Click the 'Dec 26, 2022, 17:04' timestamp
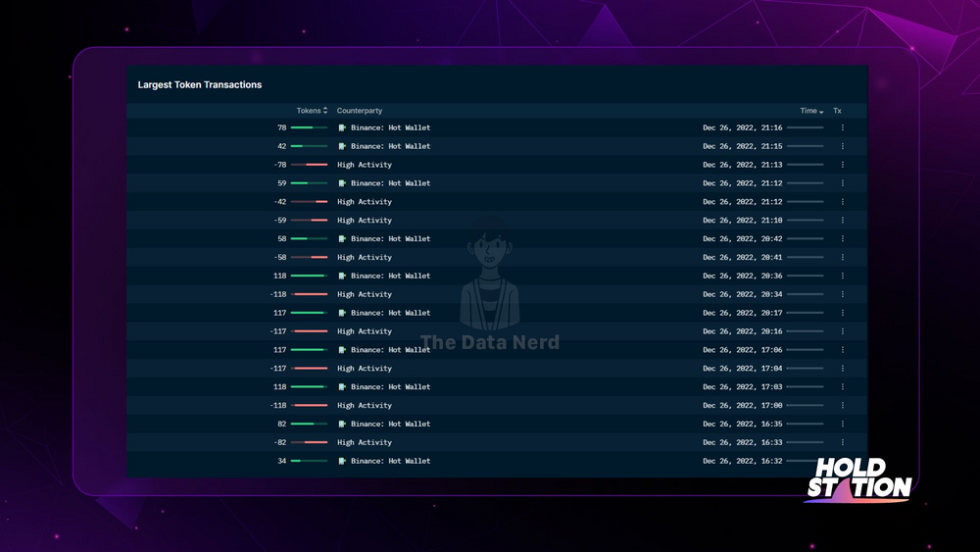 tap(743, 369)
